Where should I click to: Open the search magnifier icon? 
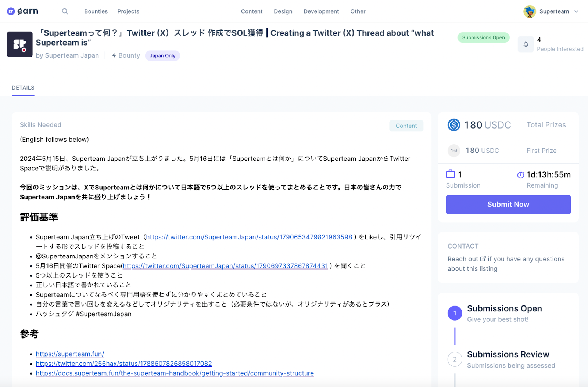65,11
